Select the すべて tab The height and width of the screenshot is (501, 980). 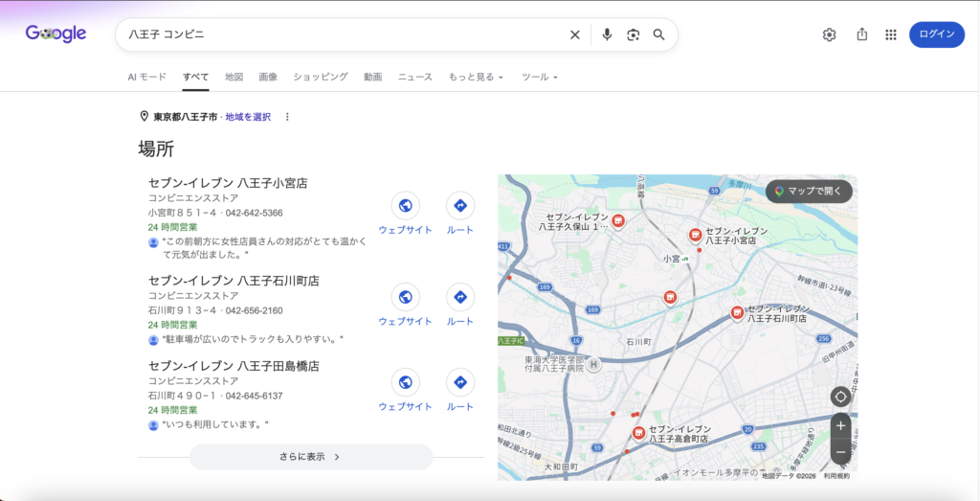[195, 77]
